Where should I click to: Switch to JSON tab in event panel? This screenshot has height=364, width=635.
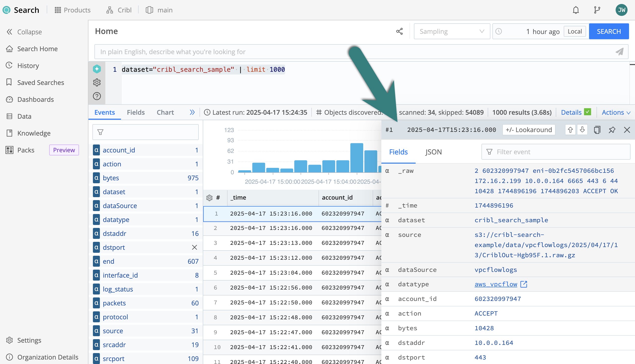pyautogui.click(x=434, y=152)
